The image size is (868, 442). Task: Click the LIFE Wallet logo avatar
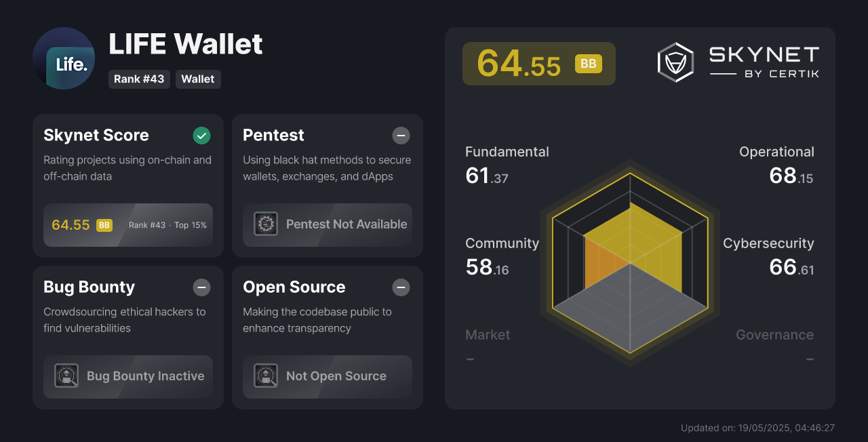[x=64, y=58]
